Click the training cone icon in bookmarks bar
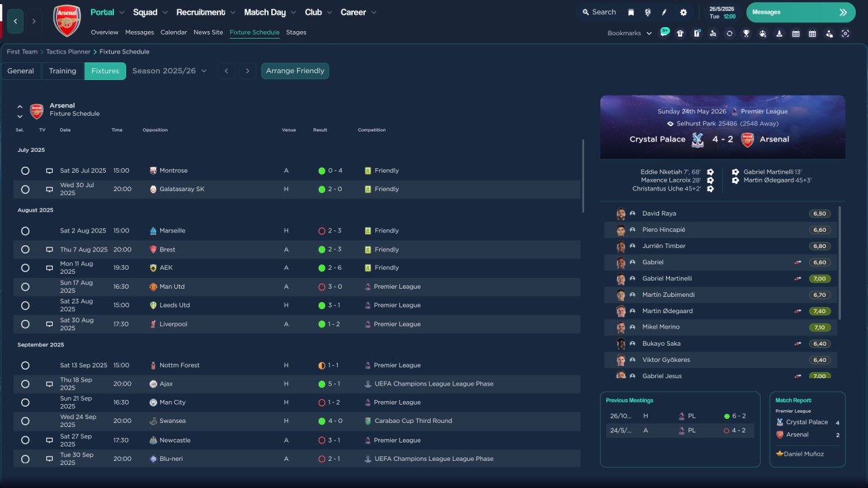868x488 pixels. [x=779, y=33]
